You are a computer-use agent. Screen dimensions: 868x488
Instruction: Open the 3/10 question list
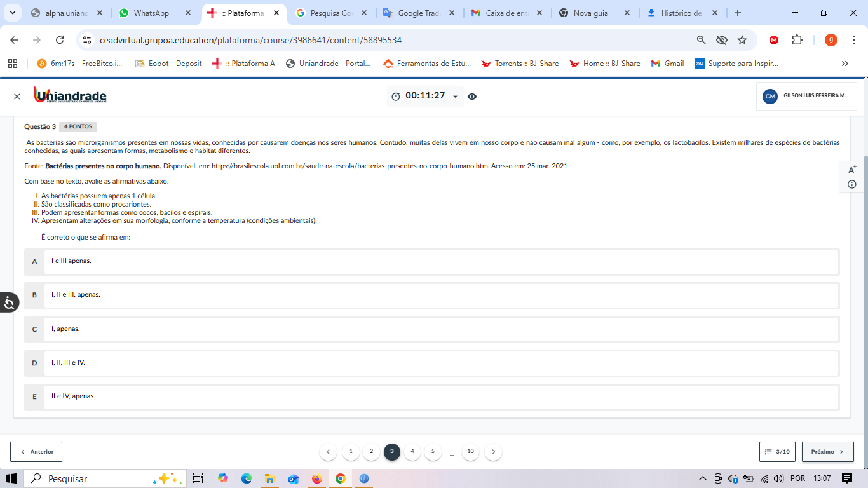(x=778, y=452)
